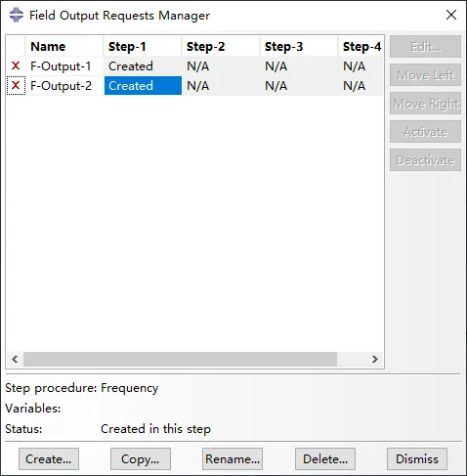Toggle the red X beside F-Output-2
The height and width of the screenshot is (476, 467).
16,85
